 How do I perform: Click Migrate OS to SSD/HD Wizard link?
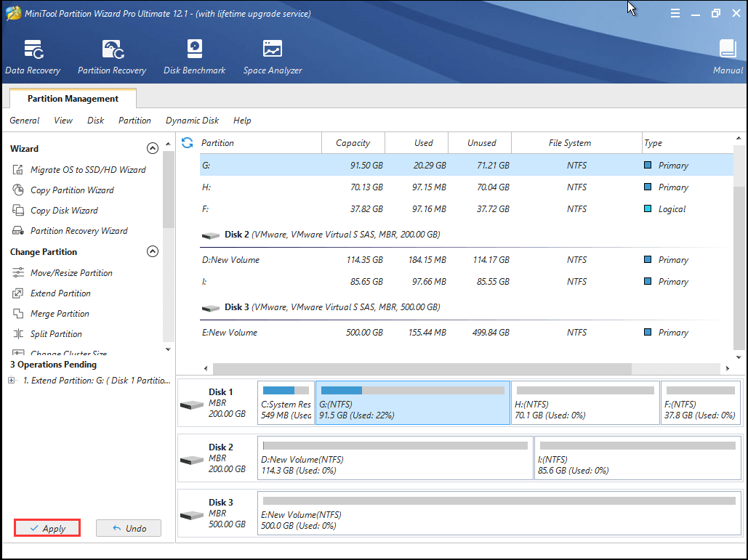coord(88,170)
